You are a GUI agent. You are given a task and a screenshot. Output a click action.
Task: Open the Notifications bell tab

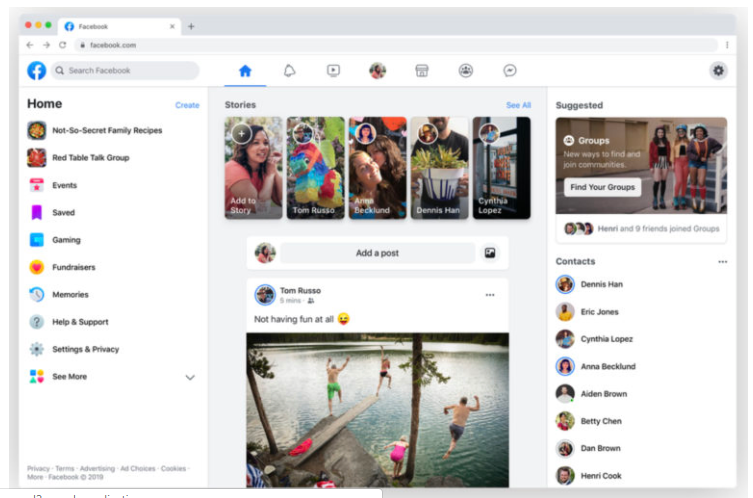coord(289,71)
